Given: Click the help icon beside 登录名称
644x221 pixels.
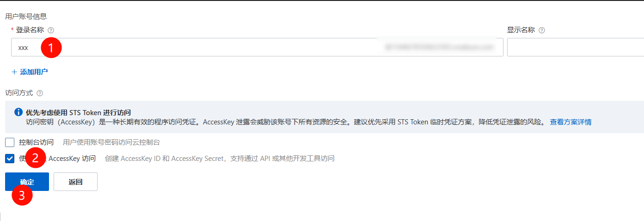Looking at the screenshot, I should click(x=51, y=30).
